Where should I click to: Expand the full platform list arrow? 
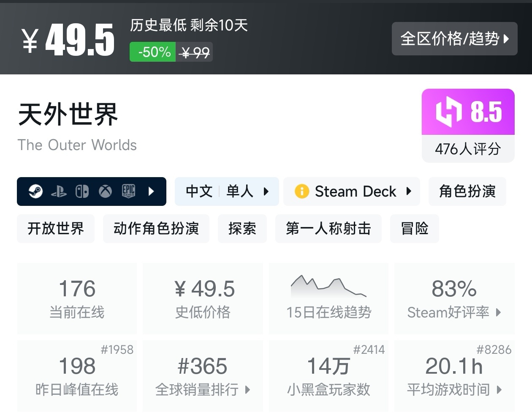coord(151,191)
